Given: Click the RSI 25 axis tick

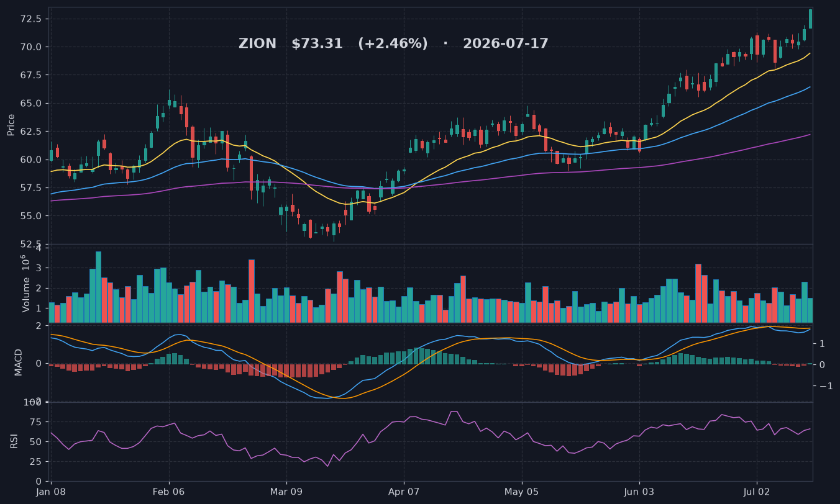Looking at the screenshot, I should (37, 462).
